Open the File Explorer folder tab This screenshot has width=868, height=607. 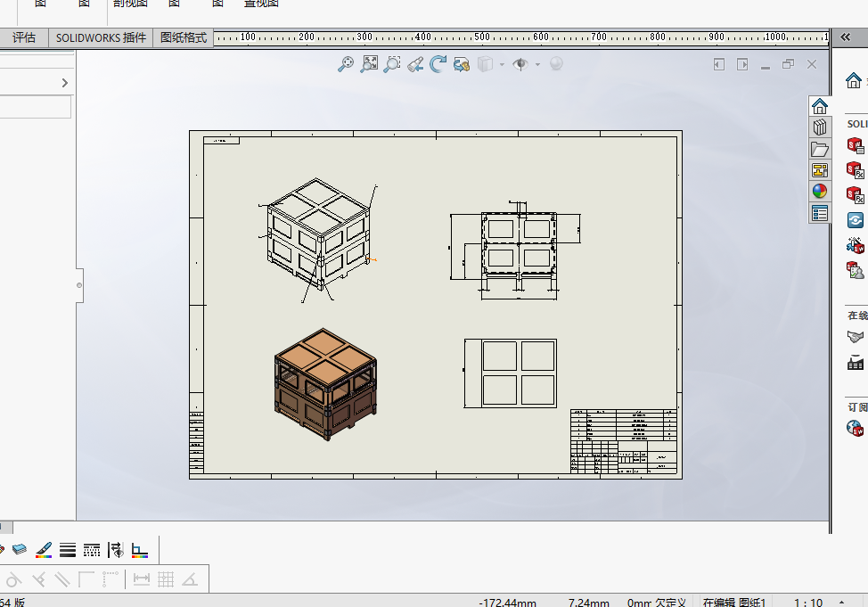(820, 149)
